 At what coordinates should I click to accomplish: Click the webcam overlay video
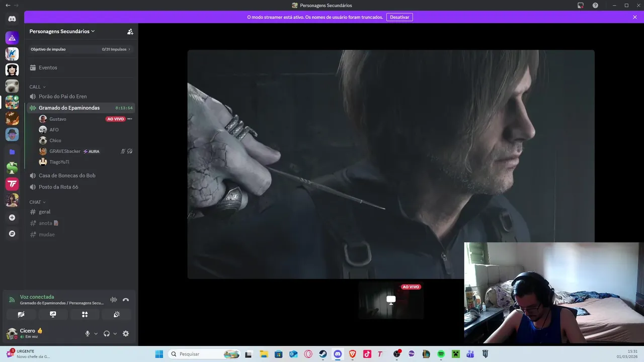(554, 293)
